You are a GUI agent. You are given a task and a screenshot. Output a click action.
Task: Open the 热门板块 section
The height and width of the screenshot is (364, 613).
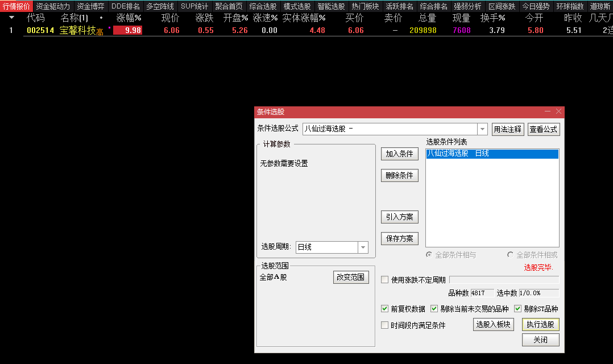point(365,6)
